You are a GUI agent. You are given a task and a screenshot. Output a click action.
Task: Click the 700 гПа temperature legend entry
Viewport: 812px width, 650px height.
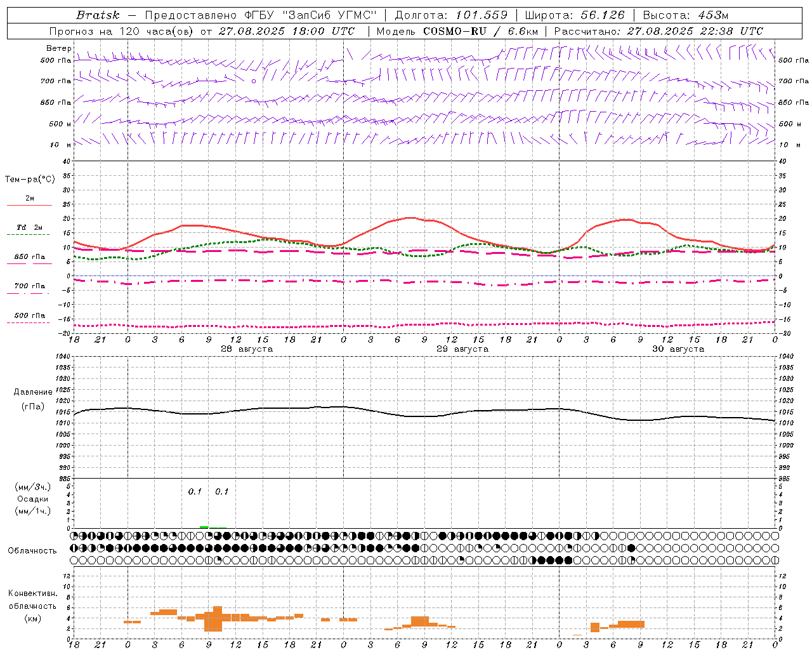tap(29, 286)
